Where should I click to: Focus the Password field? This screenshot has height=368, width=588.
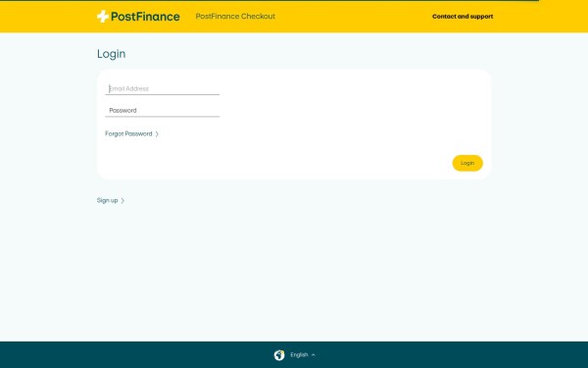click(163, 110)
